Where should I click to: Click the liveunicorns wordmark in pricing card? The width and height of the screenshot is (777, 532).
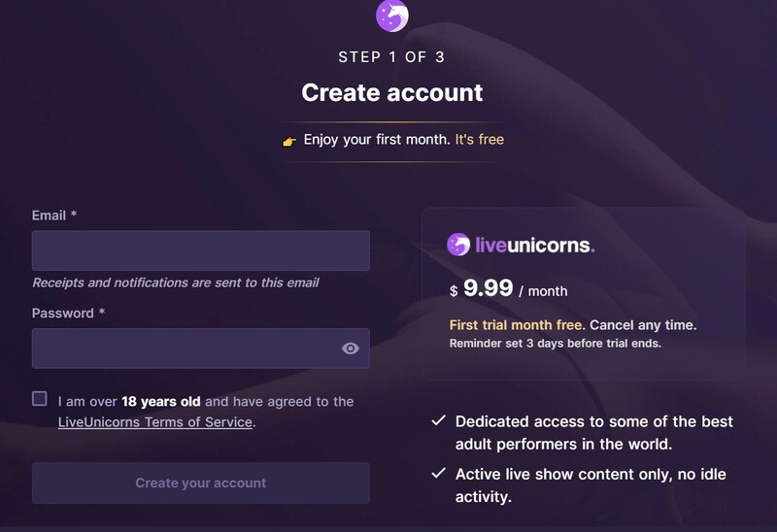[535, 245]
